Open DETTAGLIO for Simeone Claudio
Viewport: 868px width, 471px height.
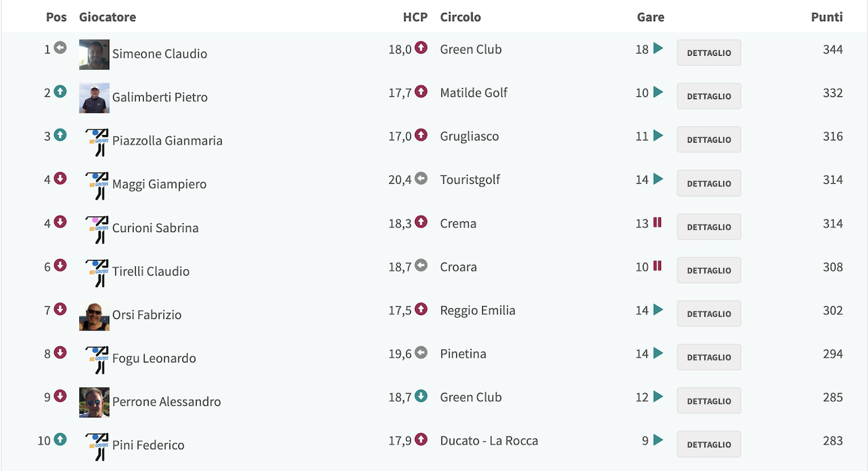click(709, 53)
